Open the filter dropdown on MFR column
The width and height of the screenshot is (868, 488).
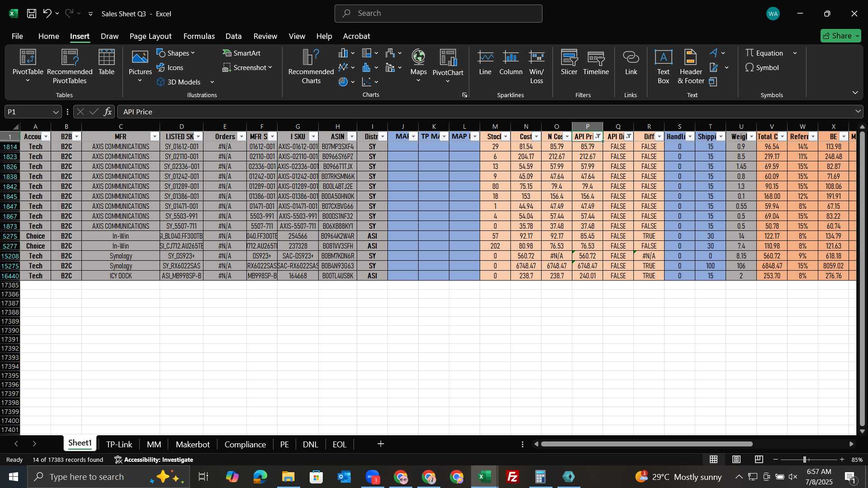pyautogui.click(x=155, y=136)
